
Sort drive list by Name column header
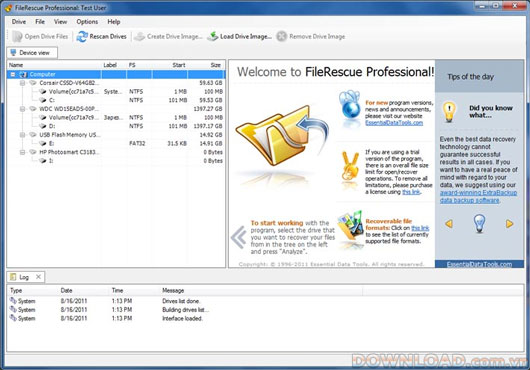click(54, 65)
